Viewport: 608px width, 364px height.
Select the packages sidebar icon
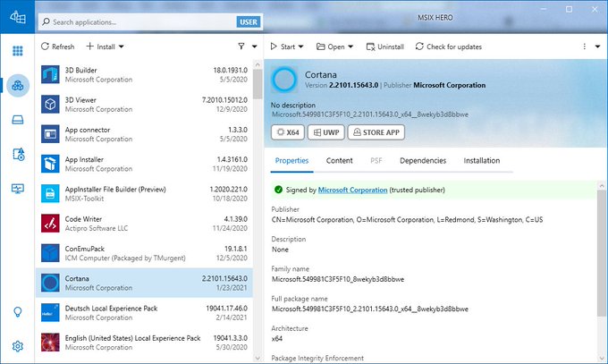(18, 85)
